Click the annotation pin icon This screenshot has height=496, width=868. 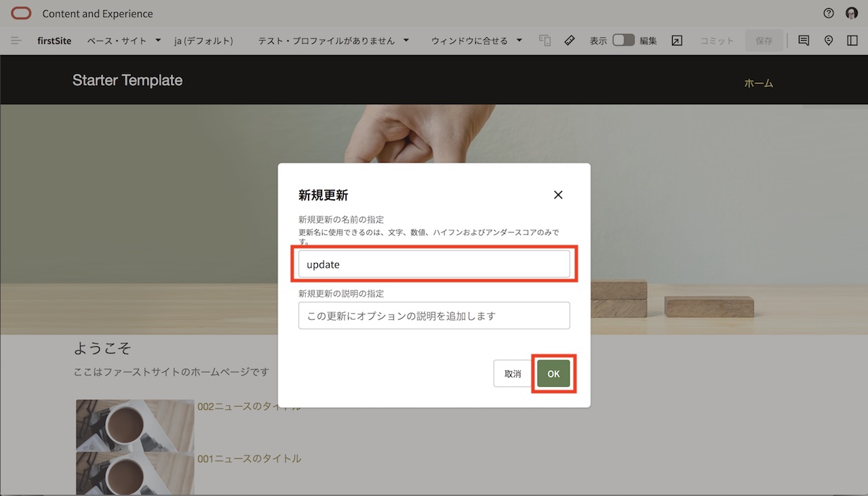click(x=829, y=41)
